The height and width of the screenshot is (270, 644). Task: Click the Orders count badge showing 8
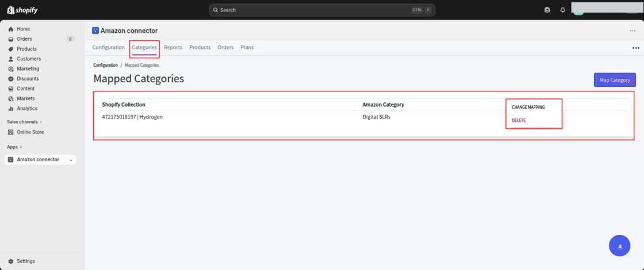pyautogui.click(x=70, y=39)
